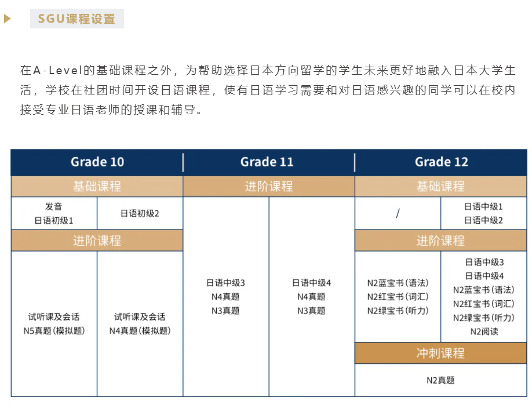Select the SGU课程设置 section heading
This screenshot has width=532, height=408.
(76, 19)
